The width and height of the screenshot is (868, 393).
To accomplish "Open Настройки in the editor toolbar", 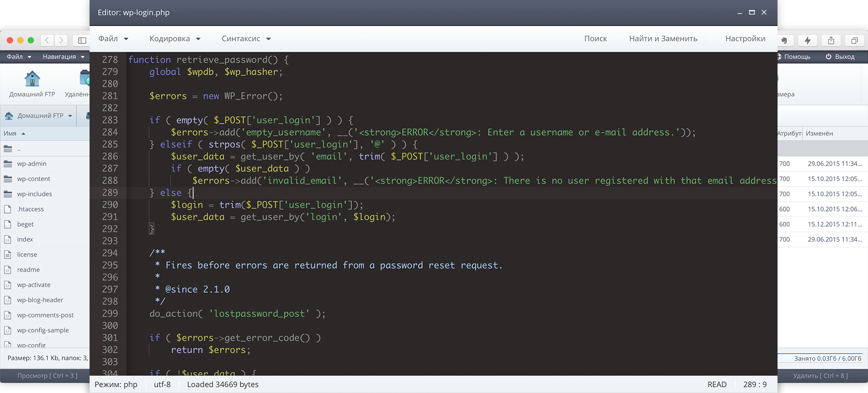I will click(745, 39).
